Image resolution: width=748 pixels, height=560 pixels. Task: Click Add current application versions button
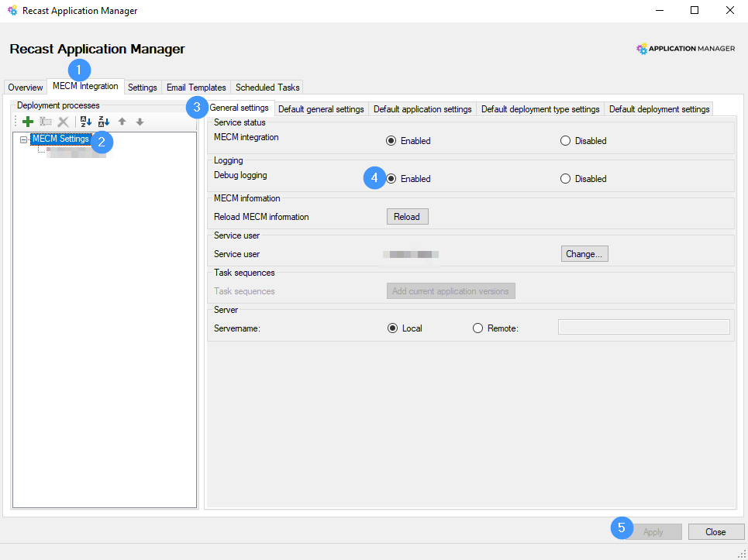click(451, 290)
